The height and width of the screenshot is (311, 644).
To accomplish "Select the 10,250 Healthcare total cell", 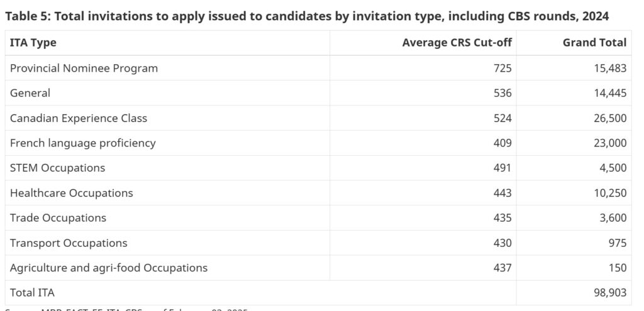I will click(609, 193).
